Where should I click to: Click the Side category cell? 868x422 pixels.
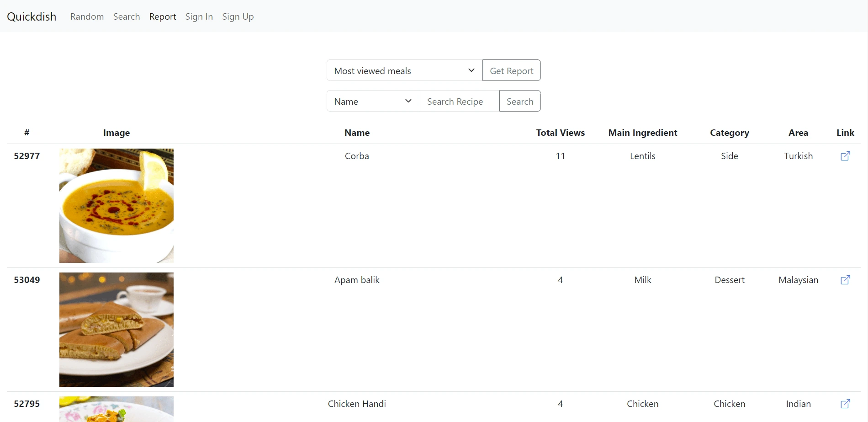tap(730, 156)
